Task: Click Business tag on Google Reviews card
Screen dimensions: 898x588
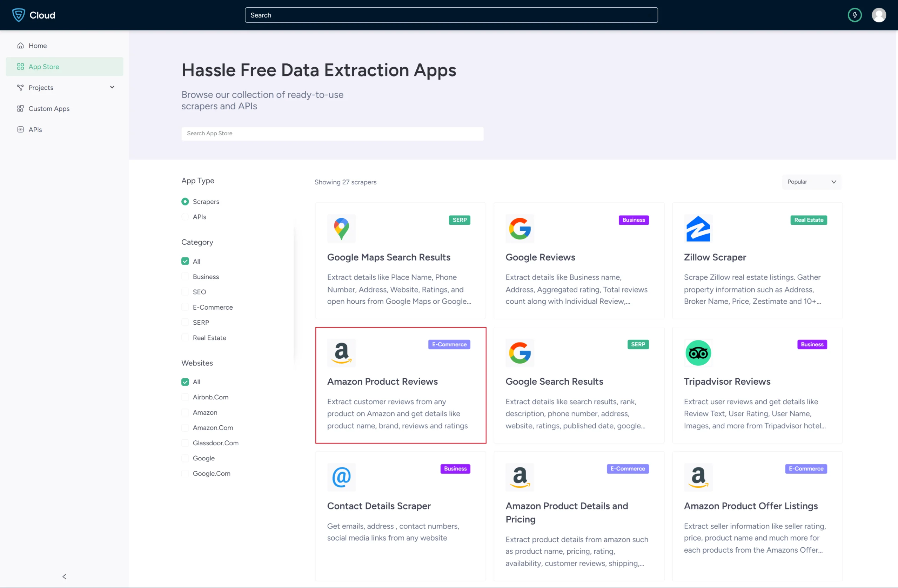Action: click(x=634, y=220)
